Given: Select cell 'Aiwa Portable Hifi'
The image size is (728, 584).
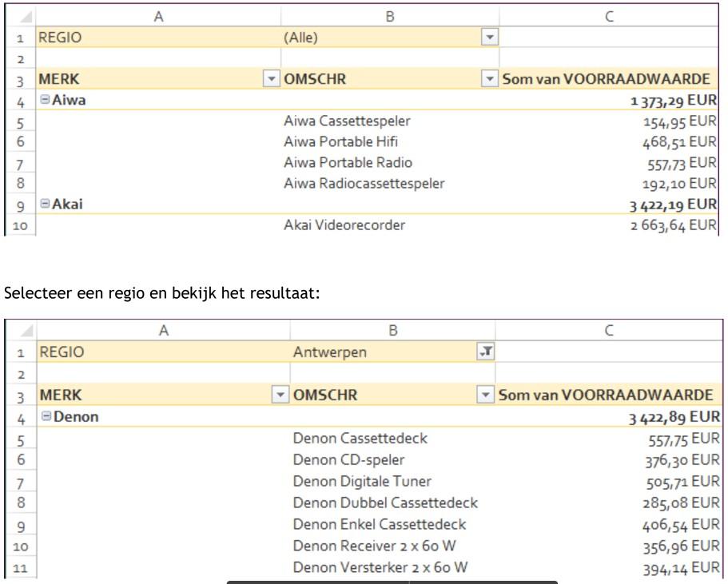Looking at the screenshot, I should click(340, 141).
